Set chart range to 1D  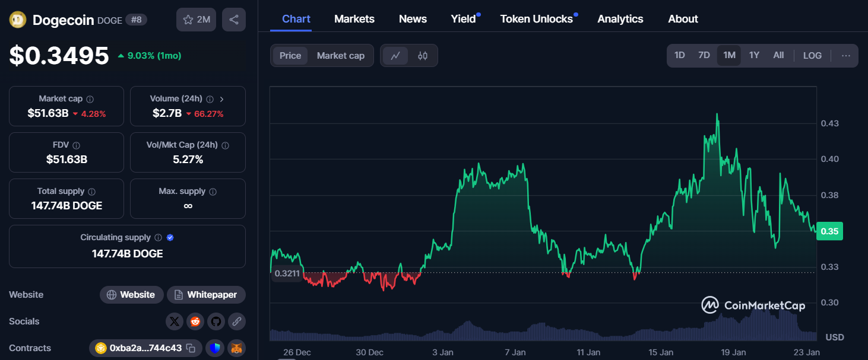pyautogui.click(x=679, y=56)
